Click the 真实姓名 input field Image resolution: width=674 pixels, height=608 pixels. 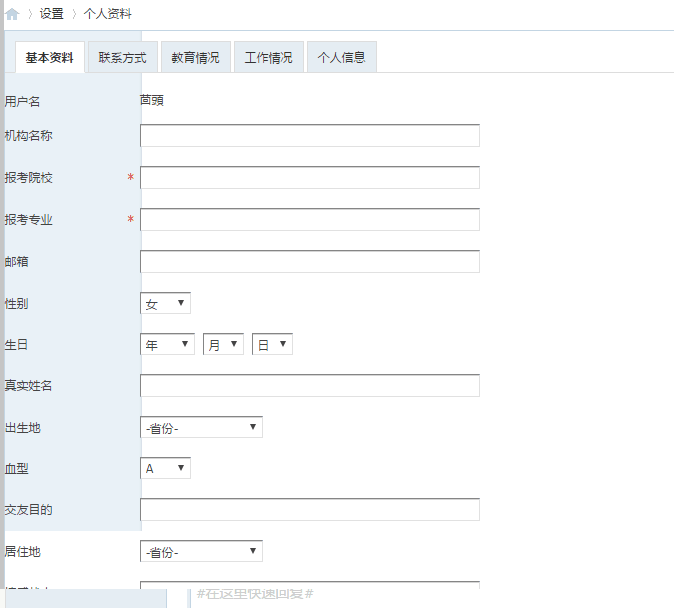pyautogui.click(x=310, y=385)
